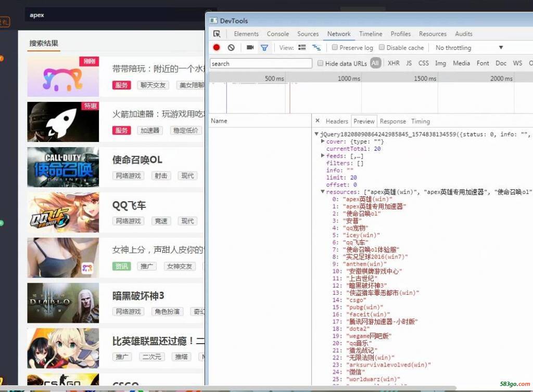Collapse the resources array node
Screen dimensions: 533x392
pos(323,192)
